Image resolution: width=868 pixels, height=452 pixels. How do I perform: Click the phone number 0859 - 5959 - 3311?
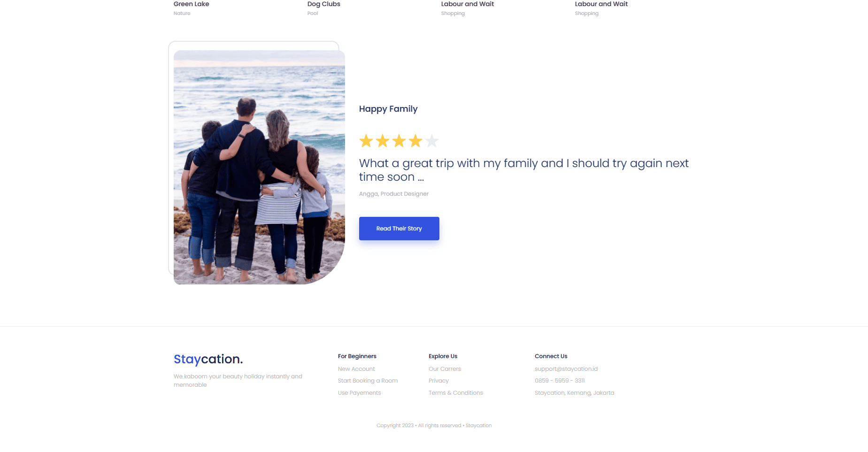pyautogui.click(x=560, y=381)
